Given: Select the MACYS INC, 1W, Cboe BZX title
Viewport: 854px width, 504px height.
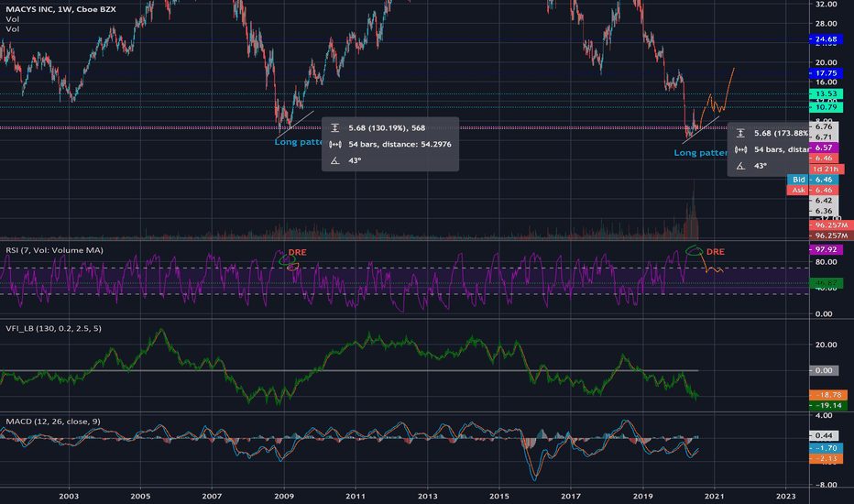Looking at the screenshot, I should (60, 9).
